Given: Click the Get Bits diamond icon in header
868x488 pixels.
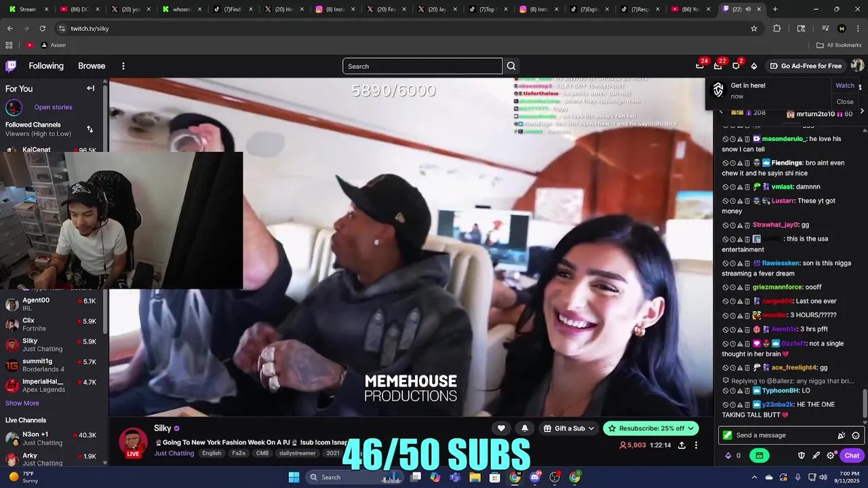Looking at the screenshot, I should (753, 66).
